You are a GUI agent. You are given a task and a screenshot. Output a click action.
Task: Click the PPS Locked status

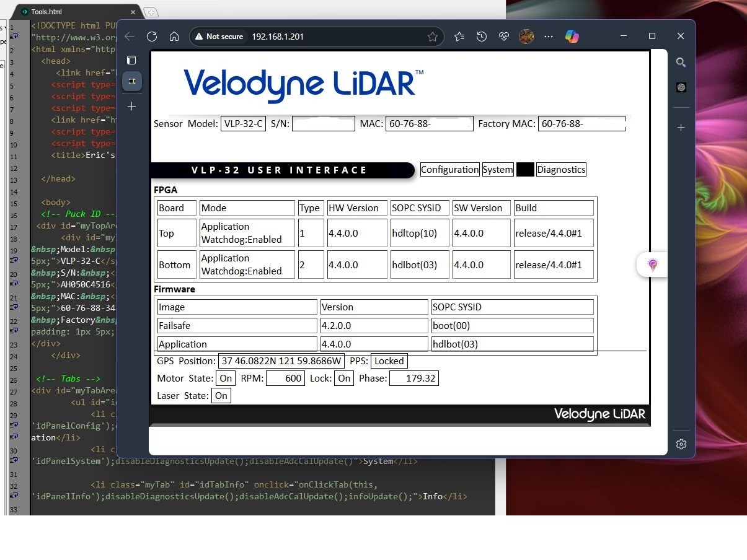click(x=389, y=361)
